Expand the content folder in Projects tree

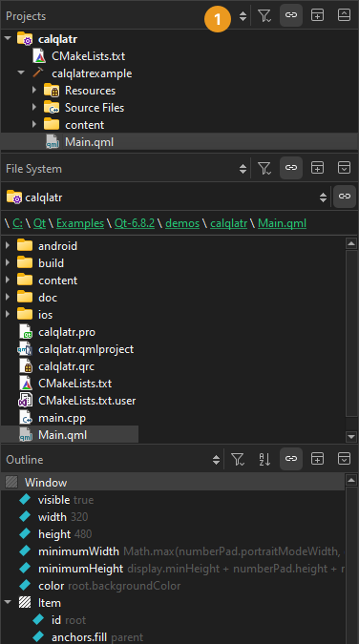pyautogui.click(x=34, y=124)
